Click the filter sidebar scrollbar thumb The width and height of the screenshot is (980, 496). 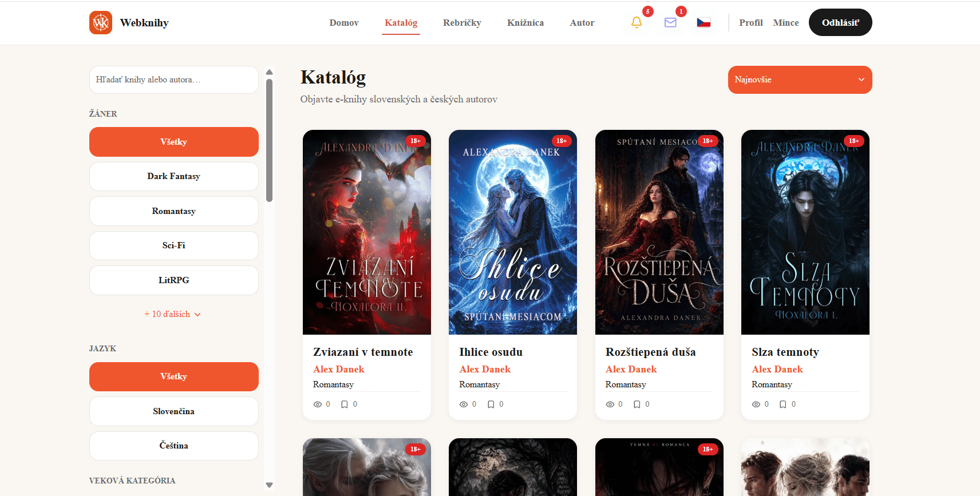tap(269, 140)
